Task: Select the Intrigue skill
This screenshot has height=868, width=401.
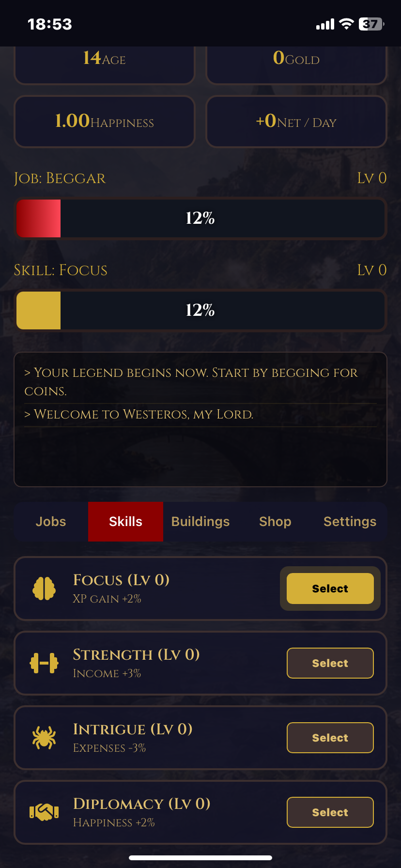Action: (330, 738)
